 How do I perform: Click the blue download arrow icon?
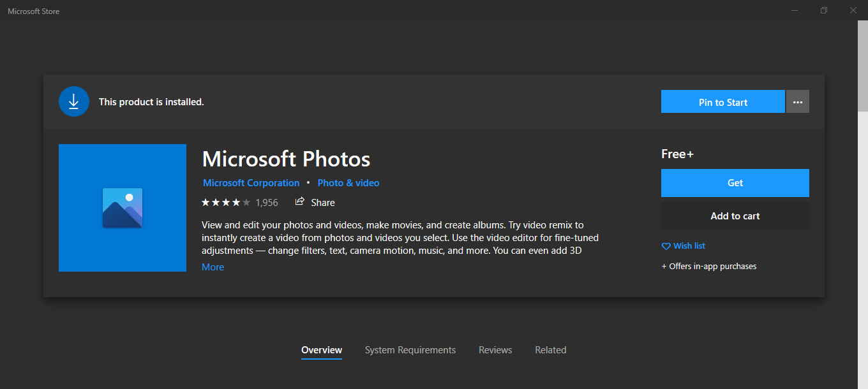74,101
